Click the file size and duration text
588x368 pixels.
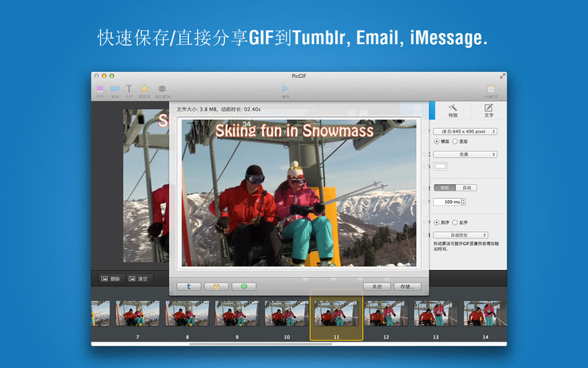[218, 109]
